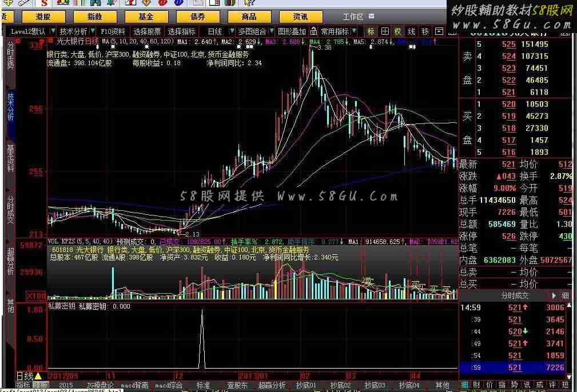
Task: Select 技术分析 in left sidebar
Action: (10, 107)
